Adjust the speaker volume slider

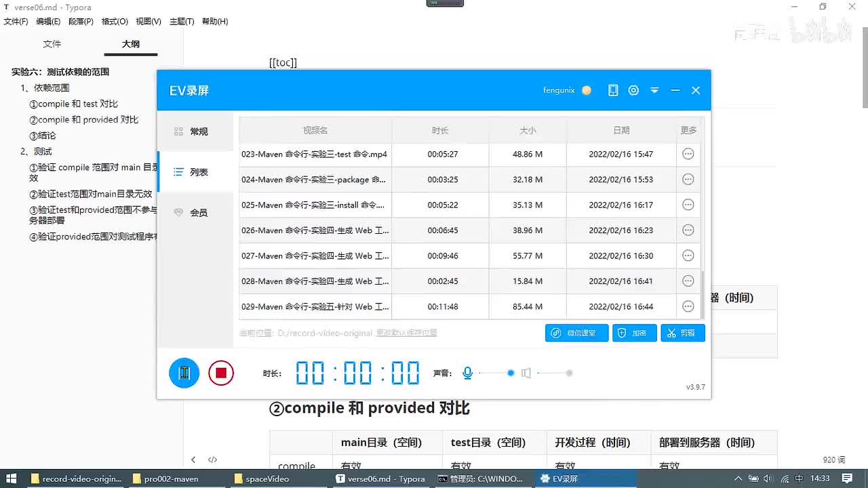click(x=555, y=373)
